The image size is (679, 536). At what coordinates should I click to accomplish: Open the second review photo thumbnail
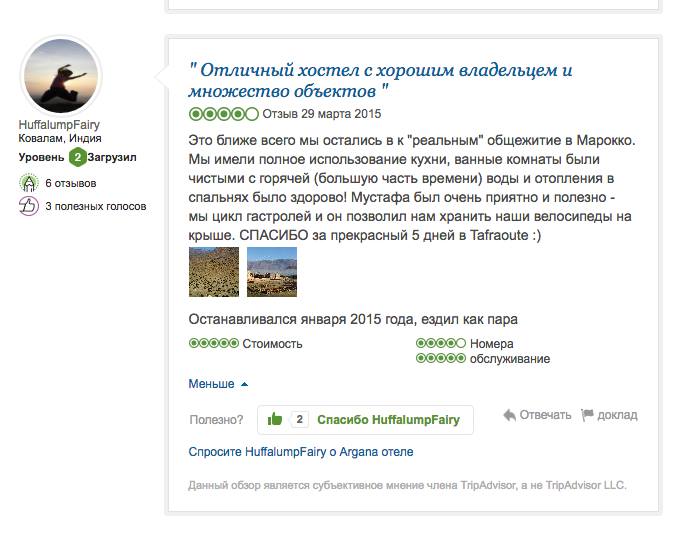[x=272, y=272]
